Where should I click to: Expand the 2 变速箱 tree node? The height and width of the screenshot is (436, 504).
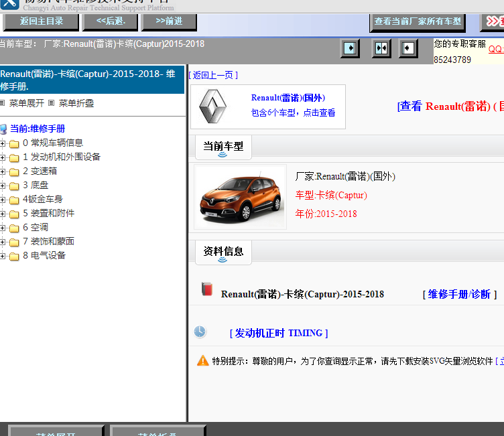click(3, 171)
